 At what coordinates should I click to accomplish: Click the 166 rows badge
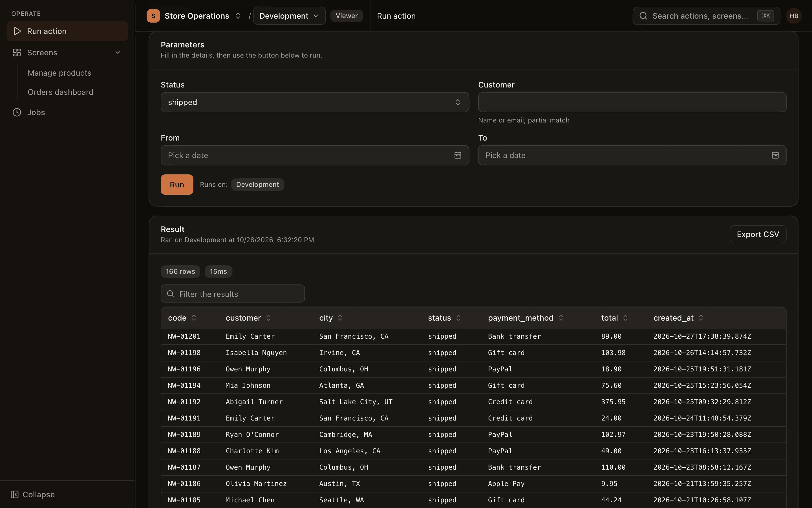point(180,271)
